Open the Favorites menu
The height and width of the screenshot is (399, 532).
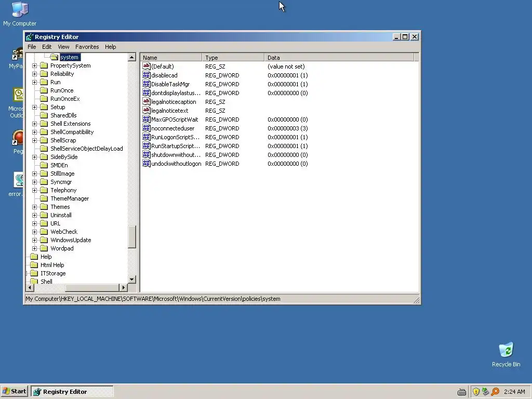point(87,47)
